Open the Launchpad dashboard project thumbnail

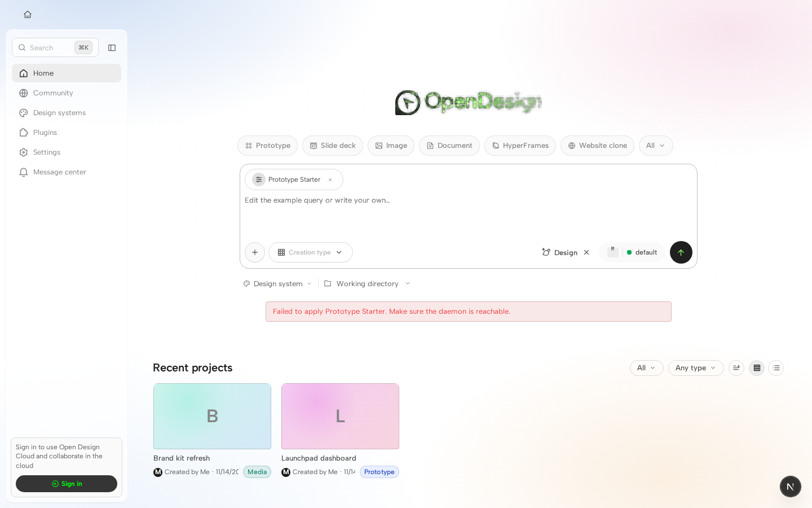tap(340, 417)
